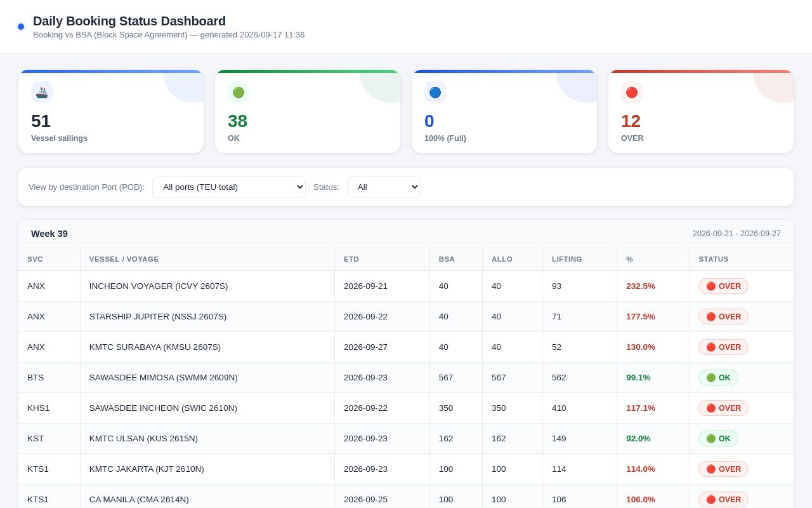The width and height of the screenshot is (812, 508).
Task: Click the blue circle icon on 100% (Full) card
Action: tap(435, 92)
